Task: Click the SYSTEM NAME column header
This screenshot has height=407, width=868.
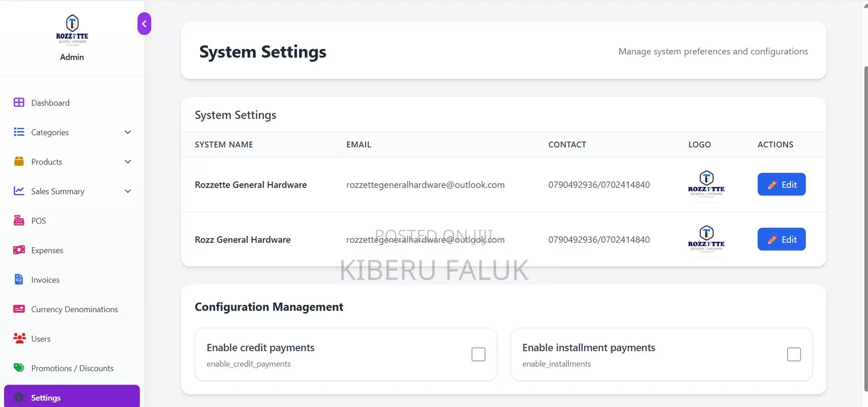Action: (x=224, y=145)
